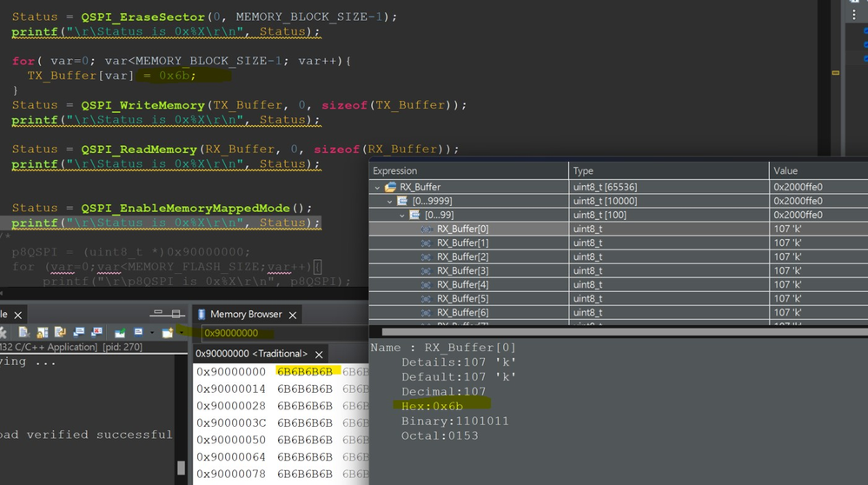868x485 pixels.
Task: Select RX_Buffer[3] row in Expressions
Action: pyautogui.click(x=462, y=270)
